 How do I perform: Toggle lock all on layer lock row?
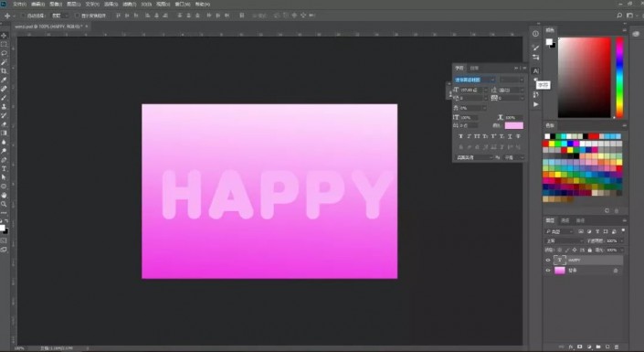[x=590, y=250]
